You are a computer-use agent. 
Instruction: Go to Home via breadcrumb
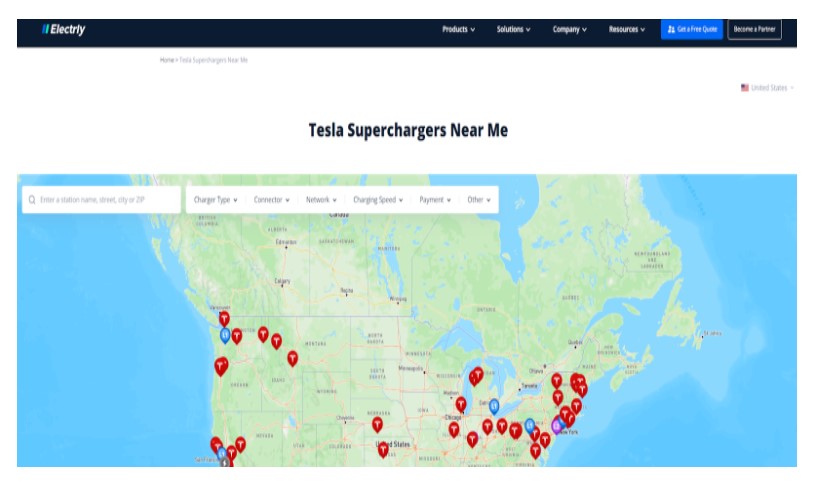point(166,60)
